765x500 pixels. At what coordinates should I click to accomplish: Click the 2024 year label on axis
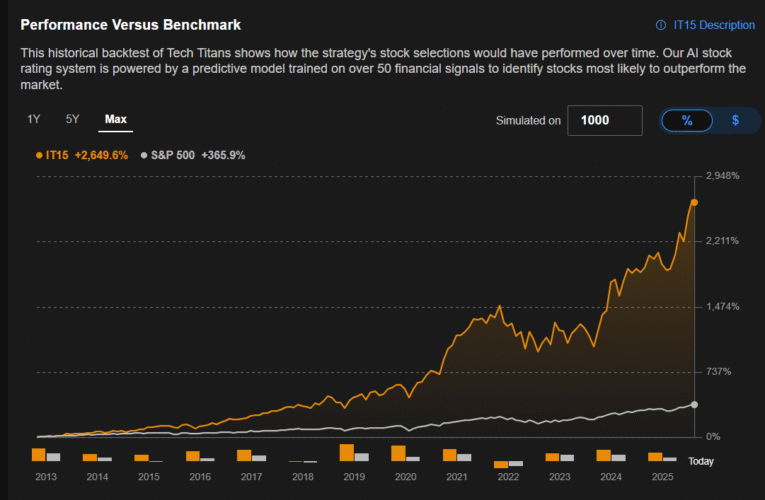611,477
